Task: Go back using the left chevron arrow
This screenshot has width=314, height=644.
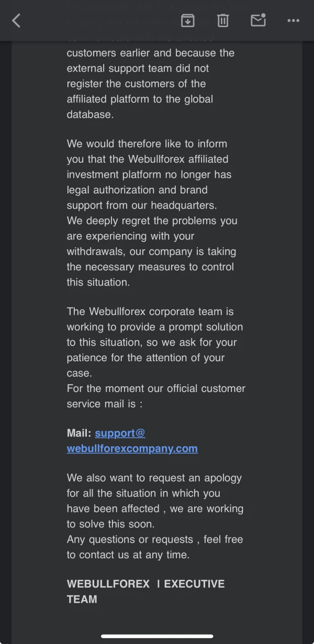Action: point(16,20)
